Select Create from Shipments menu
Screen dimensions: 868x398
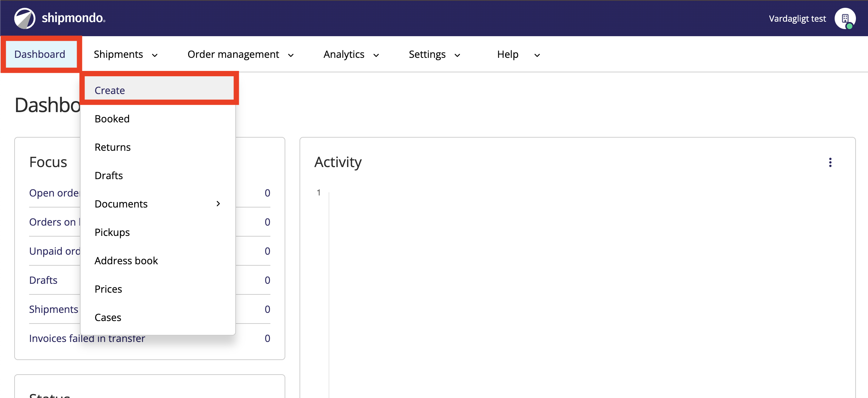click(x=110, y=90)
